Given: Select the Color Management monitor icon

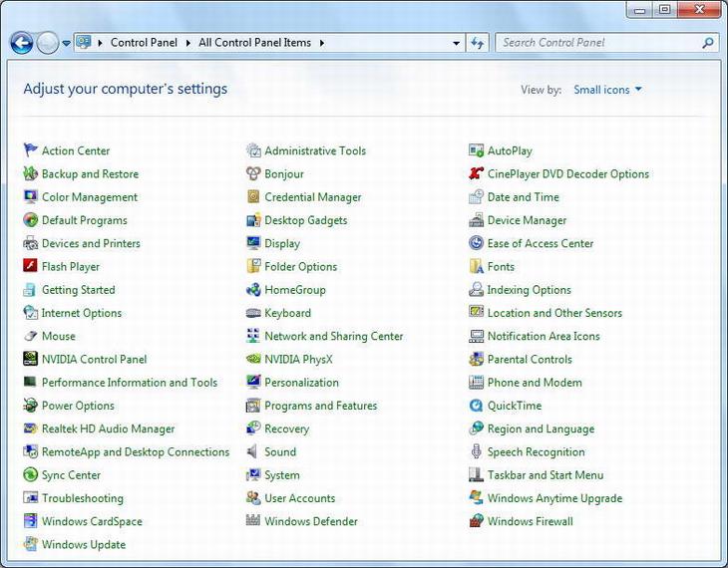Looking at the screenshot, I should (30, 196).
